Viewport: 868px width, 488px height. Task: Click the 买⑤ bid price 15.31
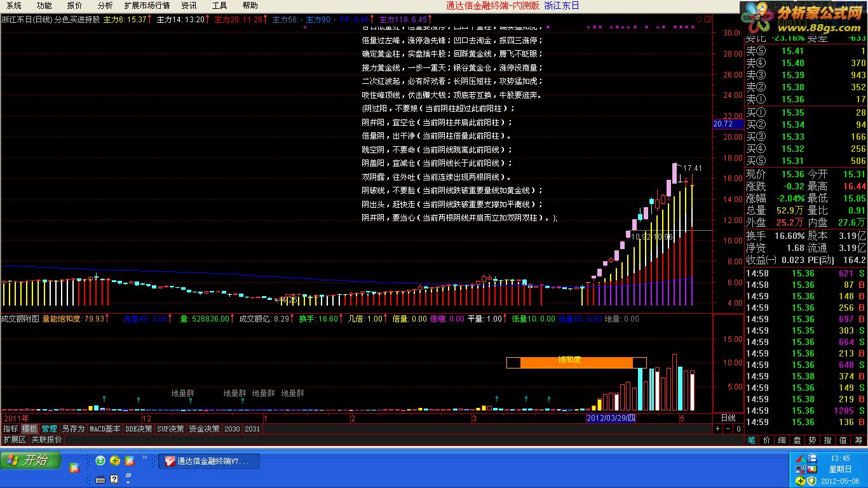point(792,161)
